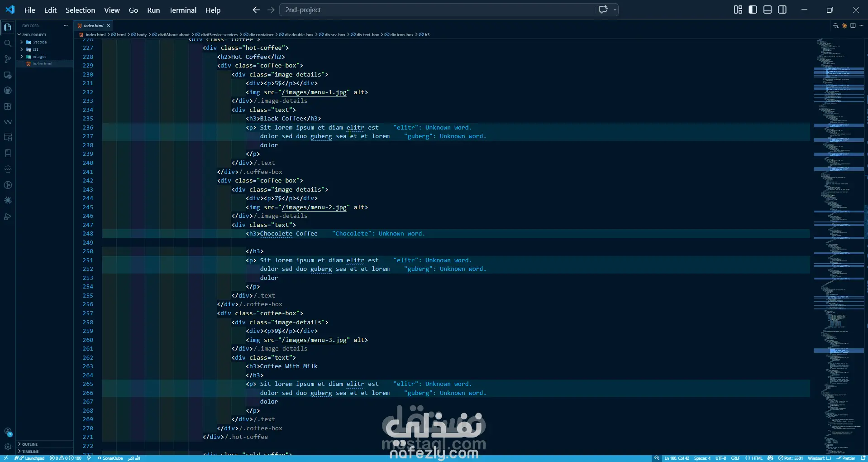868x462 pixels.
Task: Open the Help menu
Action: (213, 10)
